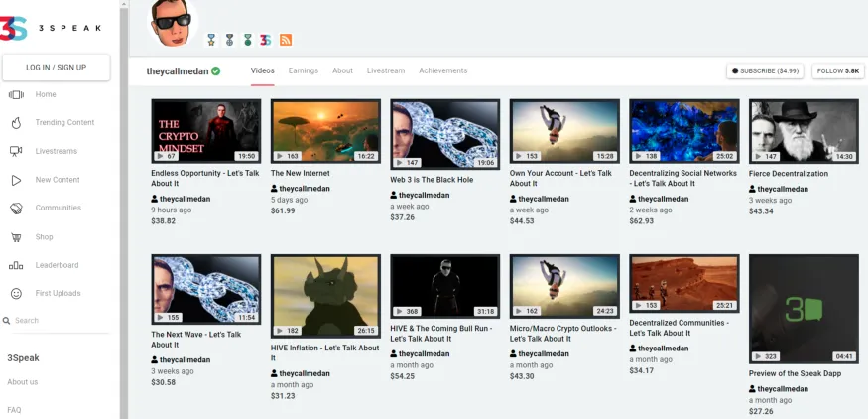This screenshot has height=419, width=868.
Task: Open the About tab
Action: click(x=342, y=70)
